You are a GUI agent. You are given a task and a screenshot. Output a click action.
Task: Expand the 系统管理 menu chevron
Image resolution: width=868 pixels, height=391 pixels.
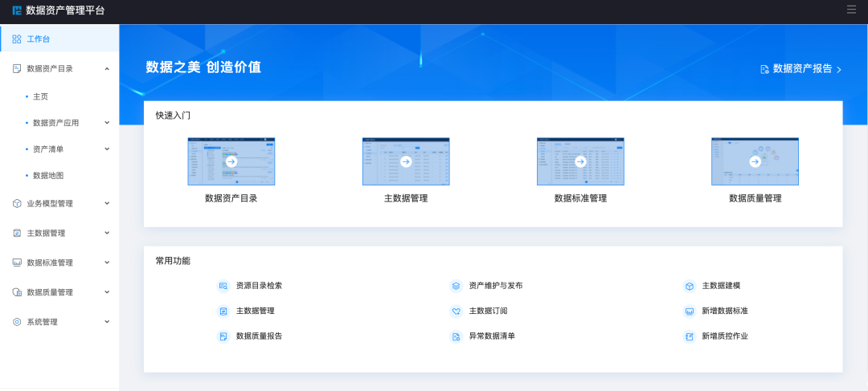tap(107, 322)
